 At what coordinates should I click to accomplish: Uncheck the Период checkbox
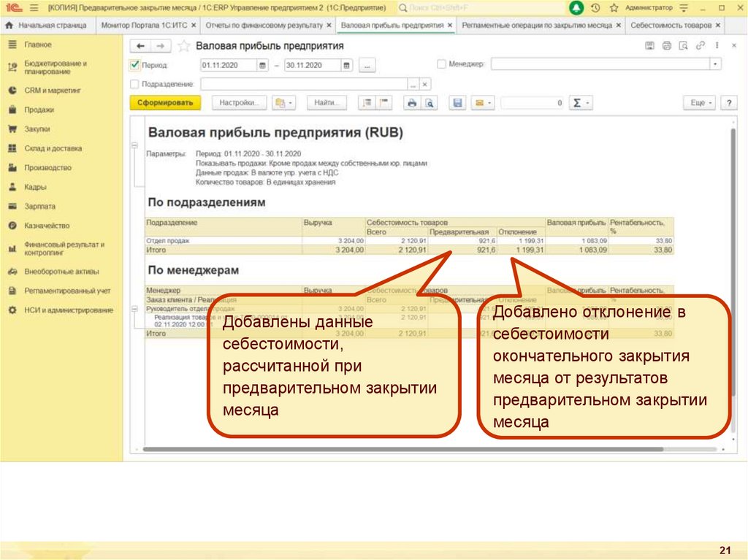(134, 65)
